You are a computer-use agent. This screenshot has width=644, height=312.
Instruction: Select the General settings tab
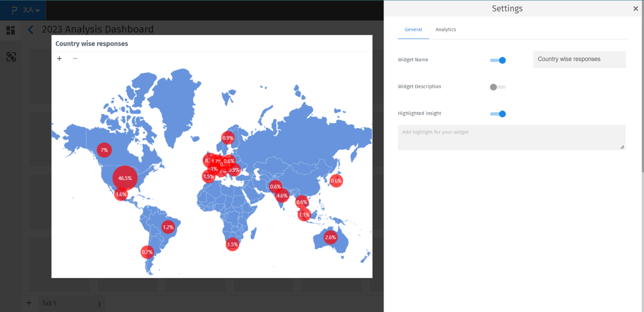pos(413,30)
